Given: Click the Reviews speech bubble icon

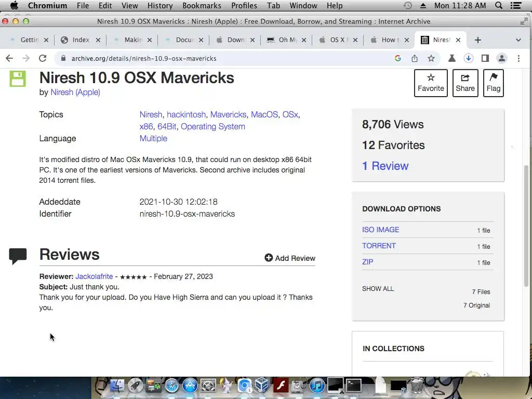Looking at the screenshot, I should tap(18, 256).
